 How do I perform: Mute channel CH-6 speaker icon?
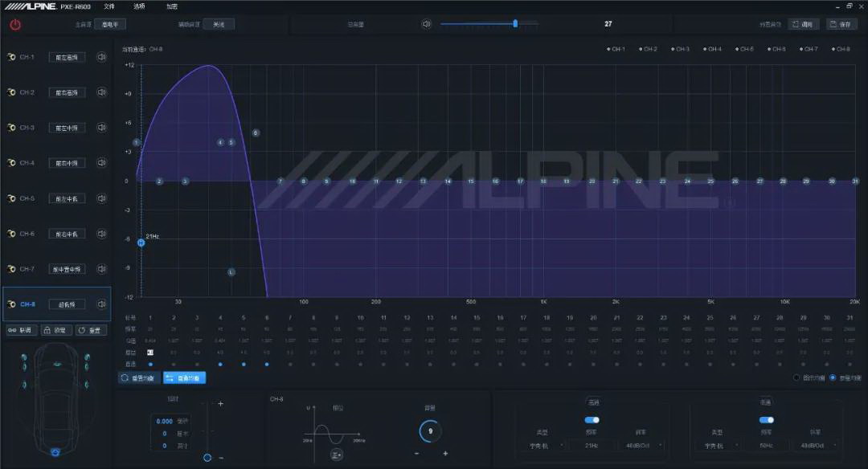[101, 234]
